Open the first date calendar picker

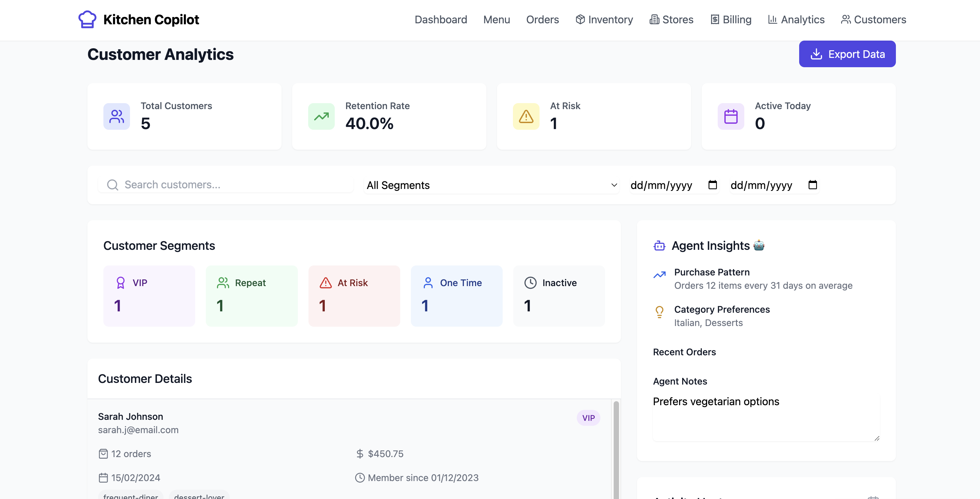click(712, 185)
